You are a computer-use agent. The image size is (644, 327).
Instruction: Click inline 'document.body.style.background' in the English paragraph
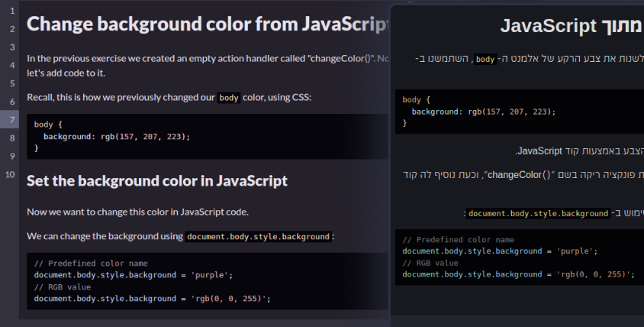tap(259, 237)
